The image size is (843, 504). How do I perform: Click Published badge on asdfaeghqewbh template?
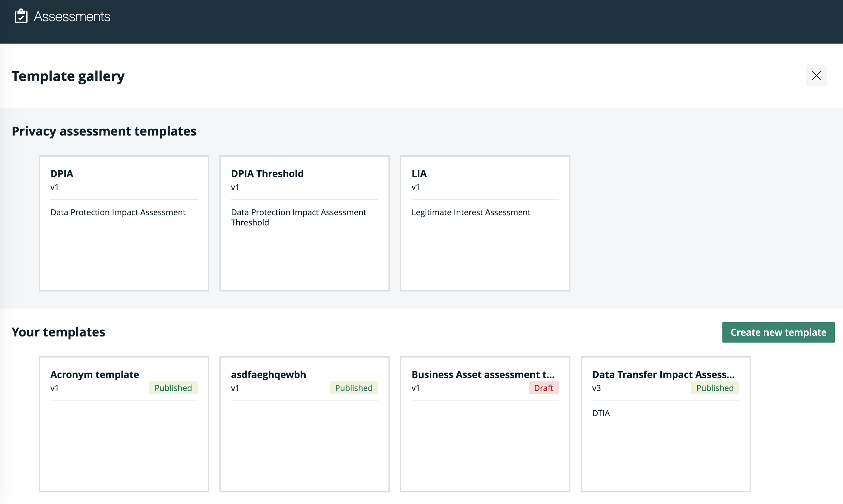354,388
